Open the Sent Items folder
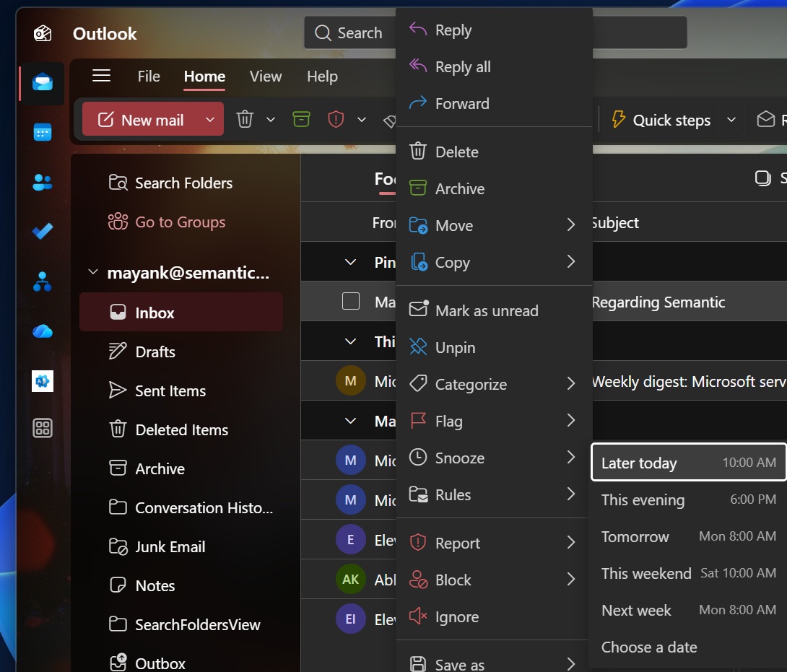Screen dimensions: 787x672 (181, 390)
